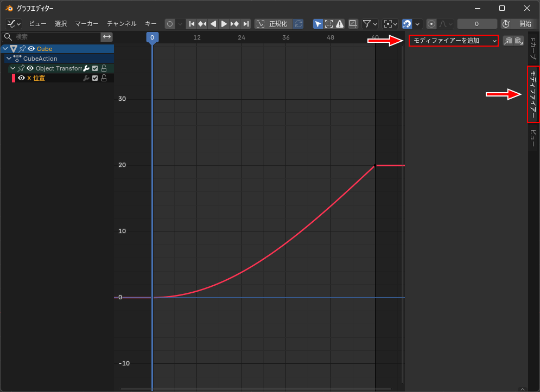
Task: Jump to the previous keyframe
Action: (202, 24)
